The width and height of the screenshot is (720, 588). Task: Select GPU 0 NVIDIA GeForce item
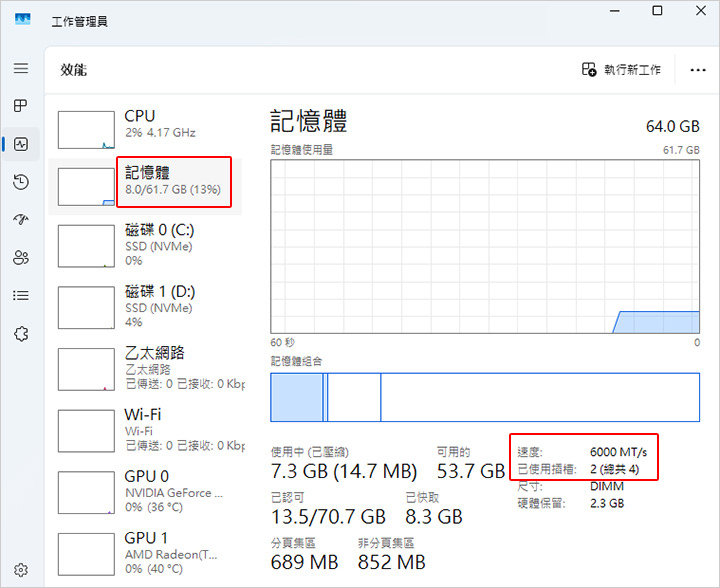145,492
